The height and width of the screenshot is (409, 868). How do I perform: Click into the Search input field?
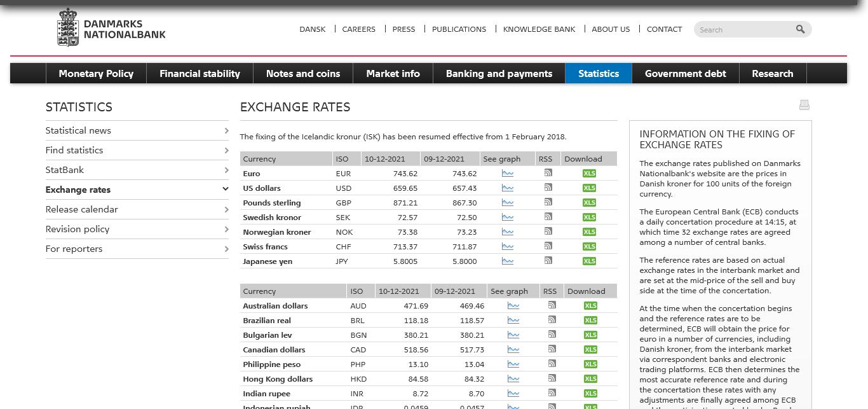click(x=743, y=30)
